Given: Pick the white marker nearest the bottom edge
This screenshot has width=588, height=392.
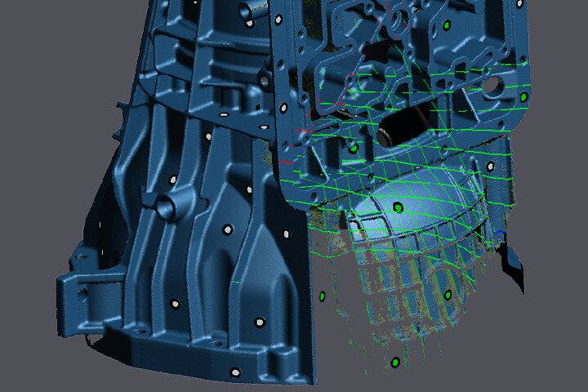Looking at the screenshot, I should tap(234, 372).
